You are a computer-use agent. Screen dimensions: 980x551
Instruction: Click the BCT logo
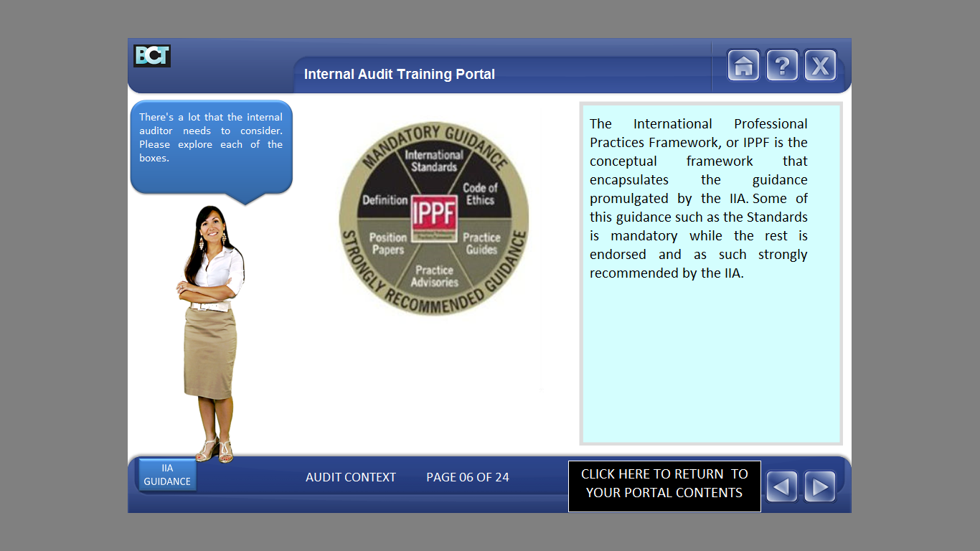point(152,56)
